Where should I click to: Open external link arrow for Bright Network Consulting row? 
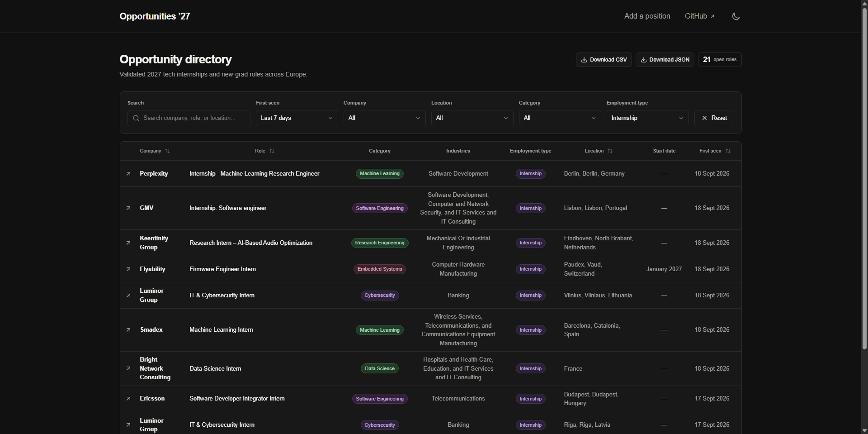click(x=128, y=369)
